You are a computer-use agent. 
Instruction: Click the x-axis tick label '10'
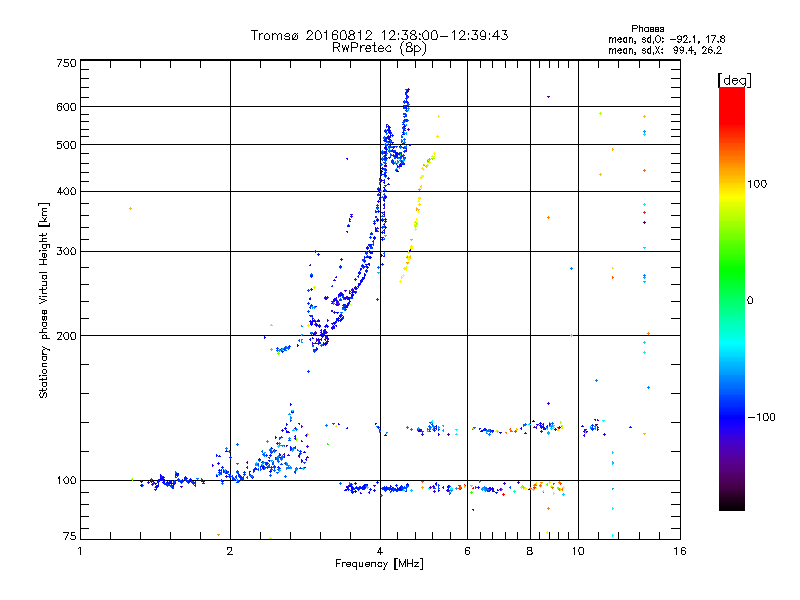[x=578, y=551]
